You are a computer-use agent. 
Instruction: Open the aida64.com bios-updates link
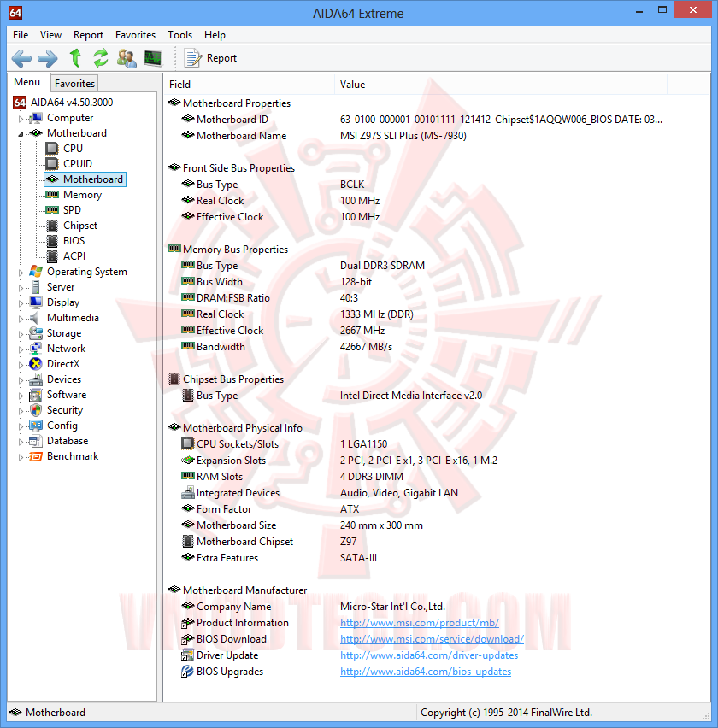tap(426, 672)
